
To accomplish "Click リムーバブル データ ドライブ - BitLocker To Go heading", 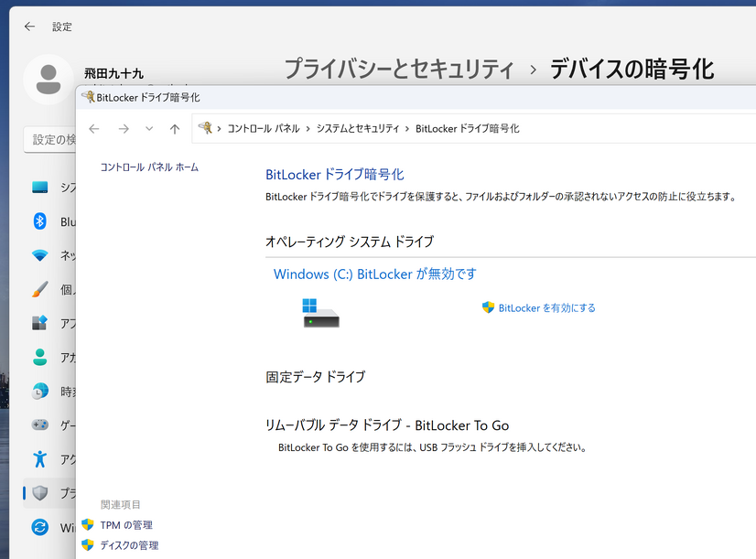I will [x=387, y=425].
